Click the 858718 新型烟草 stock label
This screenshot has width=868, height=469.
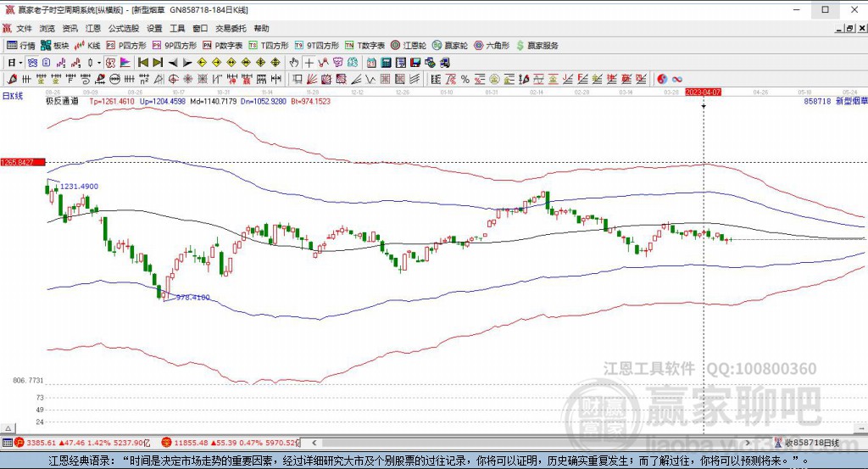tap(835, 101)
